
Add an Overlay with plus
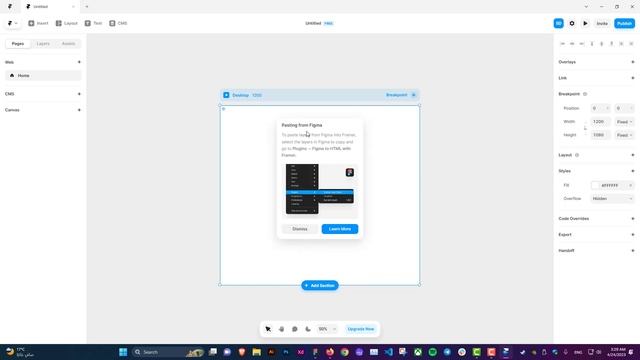click(x=633, y=62)
